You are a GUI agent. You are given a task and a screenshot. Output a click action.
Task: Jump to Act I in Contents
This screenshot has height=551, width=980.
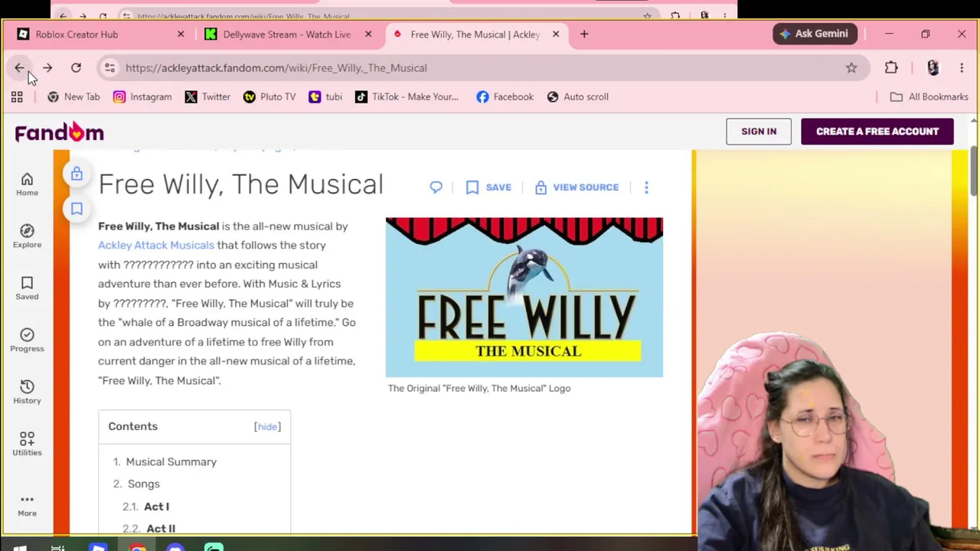click(x=156, y=506)
